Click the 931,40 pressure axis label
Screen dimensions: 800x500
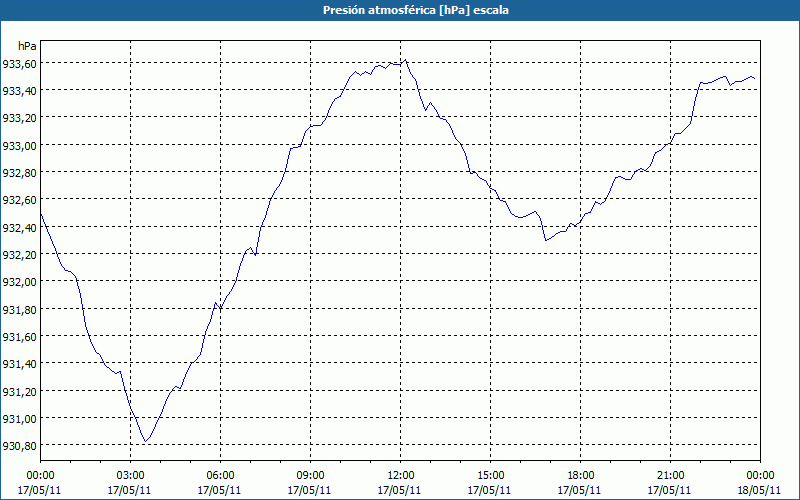pyautogui.click(x=19, y=364)
